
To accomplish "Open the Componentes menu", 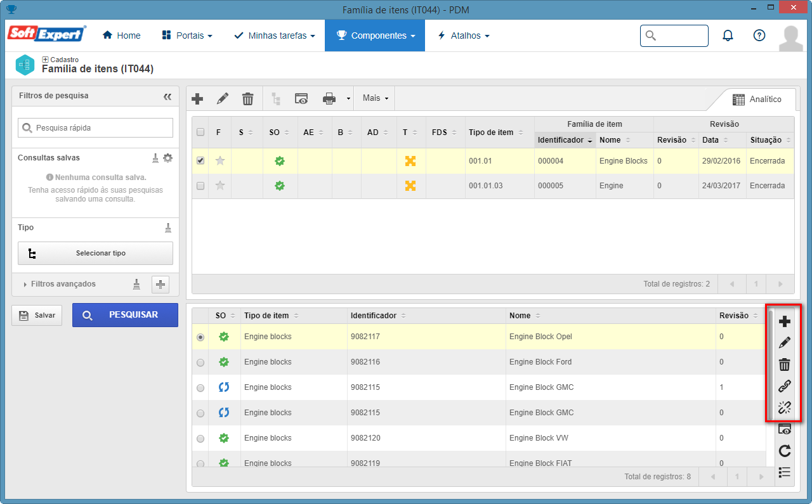I will (375, 36).
